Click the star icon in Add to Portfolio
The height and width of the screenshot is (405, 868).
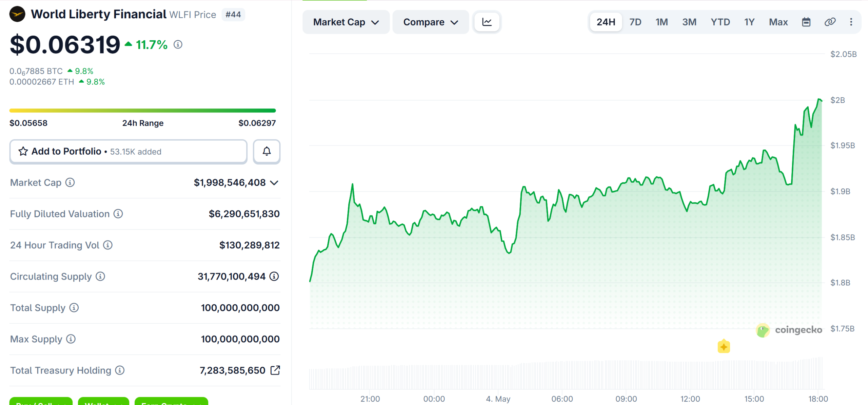point(23,151)
